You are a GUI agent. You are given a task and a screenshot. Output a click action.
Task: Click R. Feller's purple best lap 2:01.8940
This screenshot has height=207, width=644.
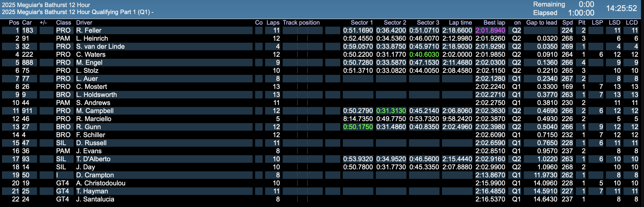click(490, 31)
